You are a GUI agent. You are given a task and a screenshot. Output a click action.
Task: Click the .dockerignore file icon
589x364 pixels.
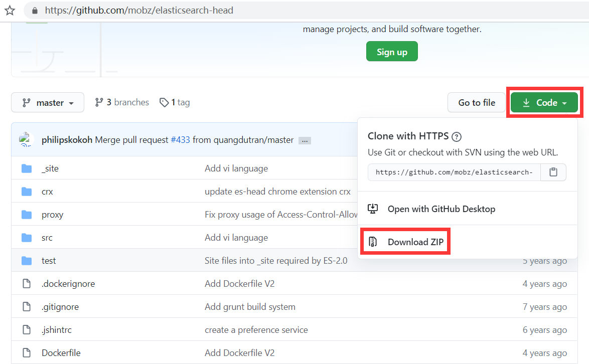[27, 284]
